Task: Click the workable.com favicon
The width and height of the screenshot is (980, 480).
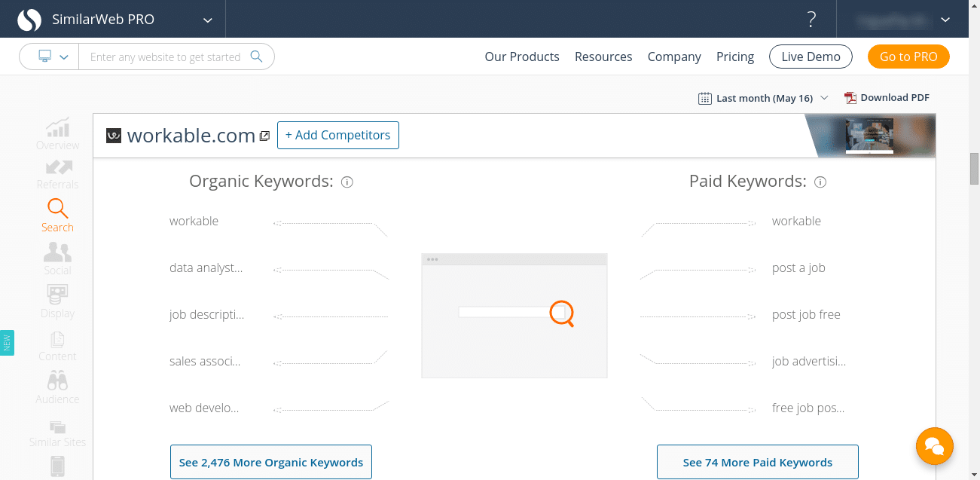Action: click(114, 136)
